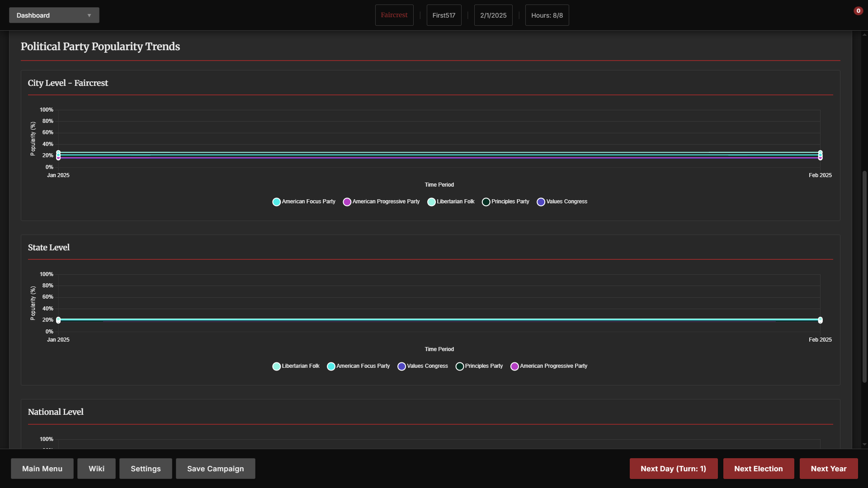868x488 pixels.
Task: Advance with Next Day (Turn: 1)
Action: tap(673, 469)
